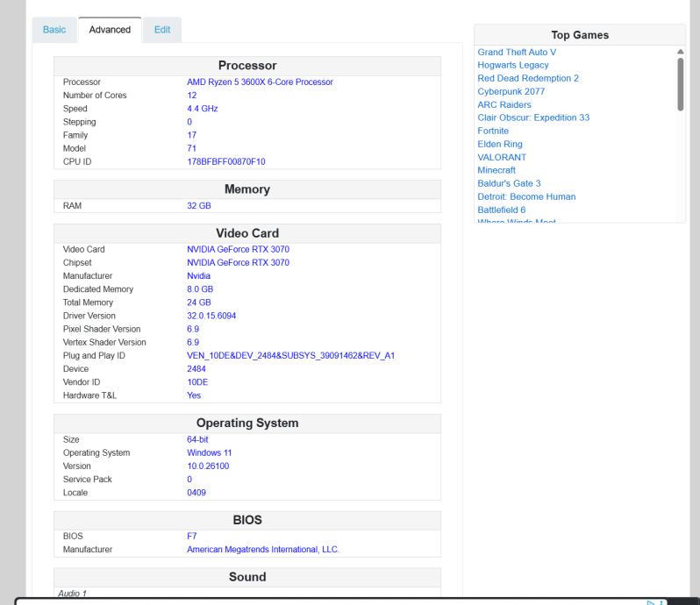Open Elden Ring game link
700x605 pixels.
click(x=499, y=144)
